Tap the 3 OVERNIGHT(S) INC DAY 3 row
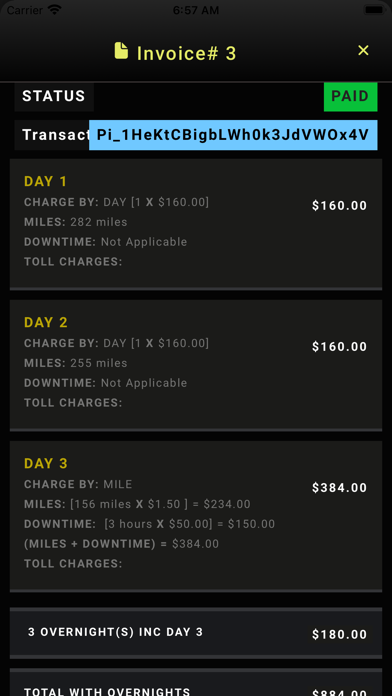This screenshot has width=392, height=696. (196, 633)
